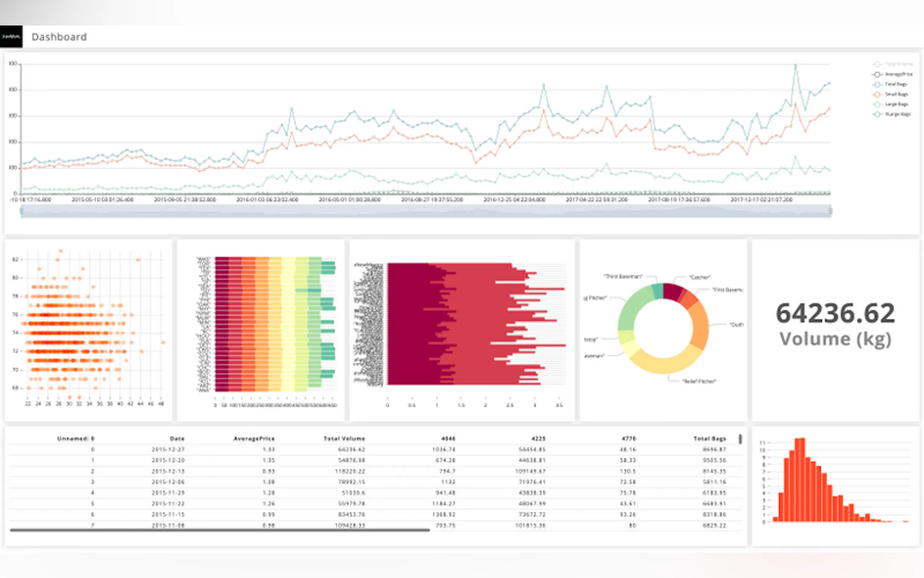This screenshot has width=924, height=578.
Task: Sort table by the Date column header
Action: (177, 439)
